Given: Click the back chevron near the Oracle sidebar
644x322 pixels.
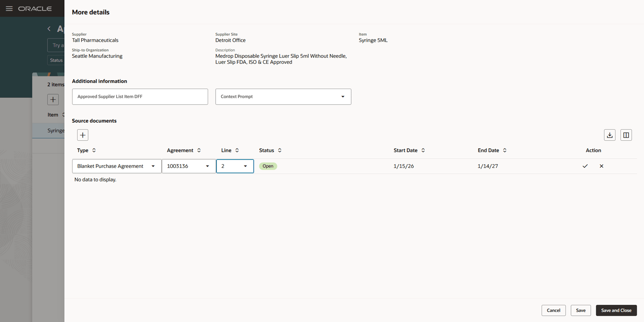Looking at the screenshot, I should [49, 29].
